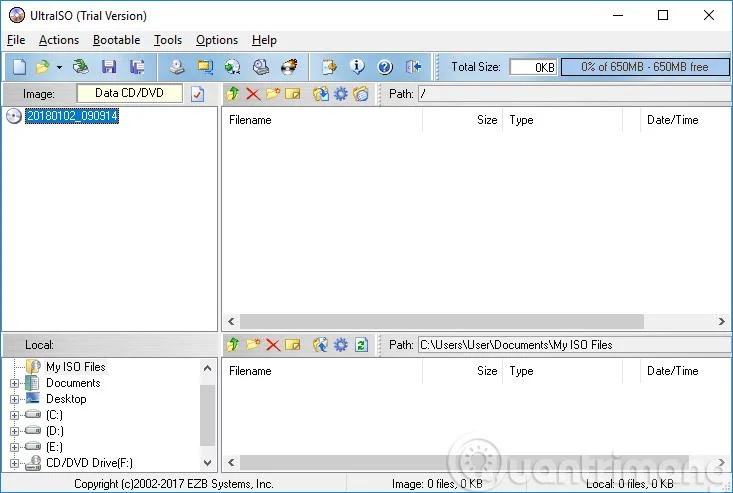Sort image pane by Size column header
This screenshot has width=733, height=493.
462,120
